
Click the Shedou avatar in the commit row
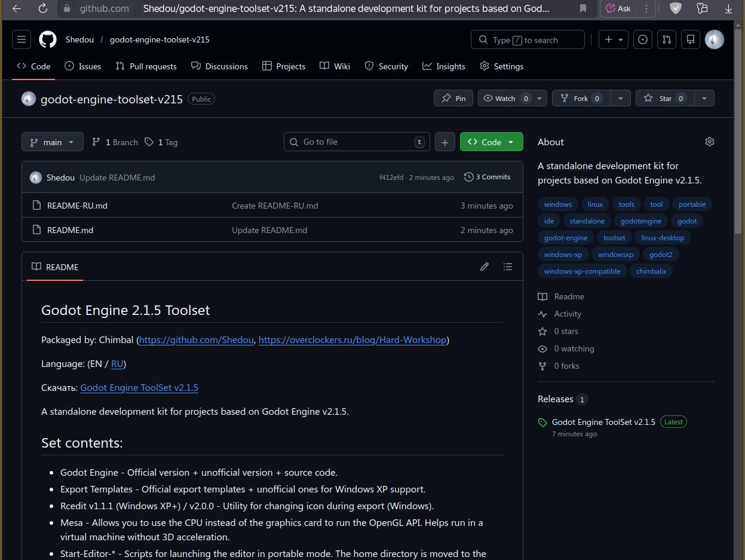(x=36, y=178)
